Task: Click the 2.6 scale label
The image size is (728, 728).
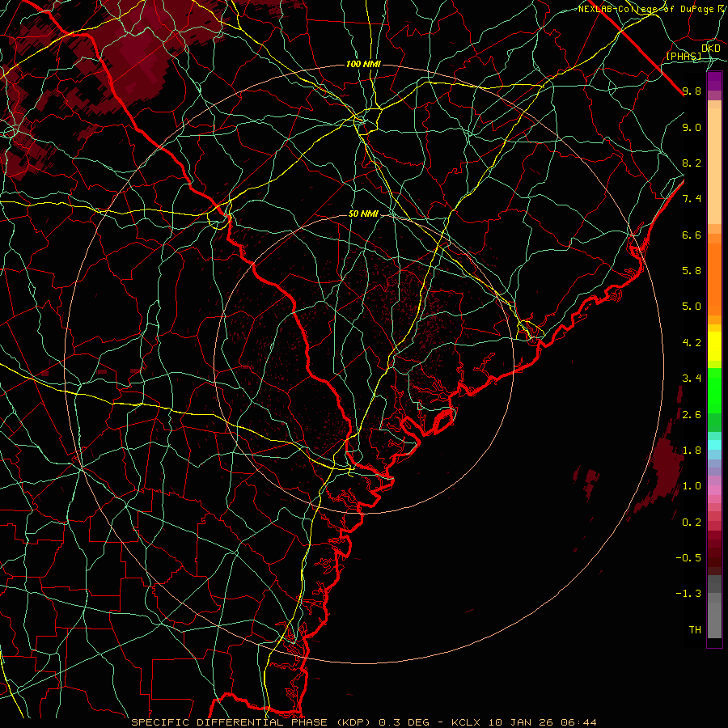Action: 692,415
